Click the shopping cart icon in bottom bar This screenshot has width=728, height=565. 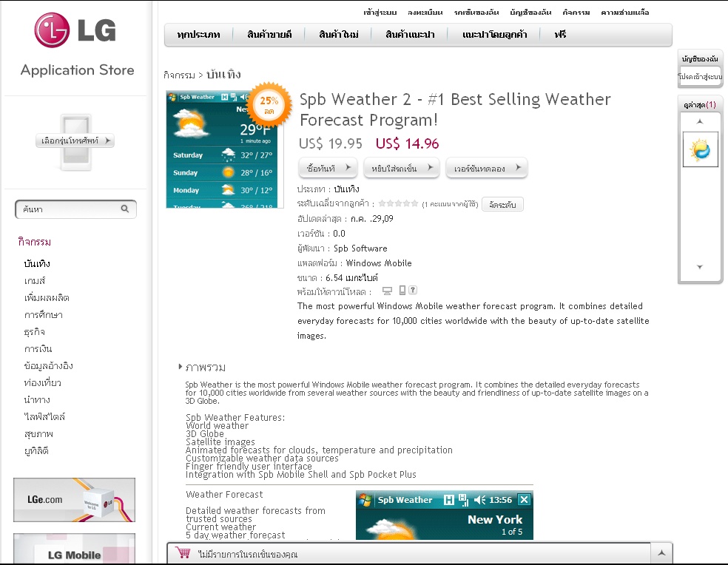(x=183, y=553)
